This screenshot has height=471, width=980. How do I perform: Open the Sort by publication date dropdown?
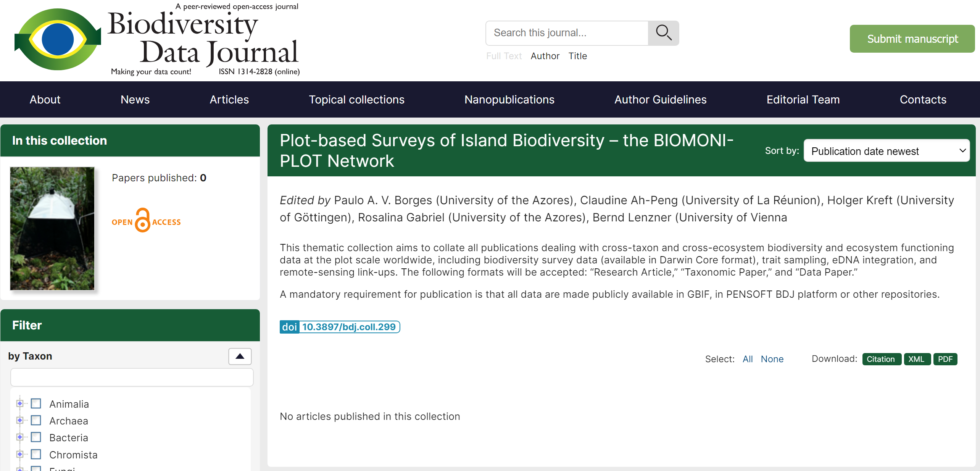pos(887,151)
